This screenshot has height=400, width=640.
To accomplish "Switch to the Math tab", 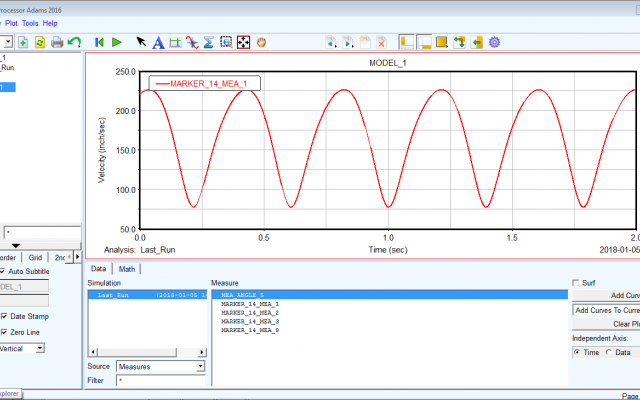I will (x=127, y=269).
